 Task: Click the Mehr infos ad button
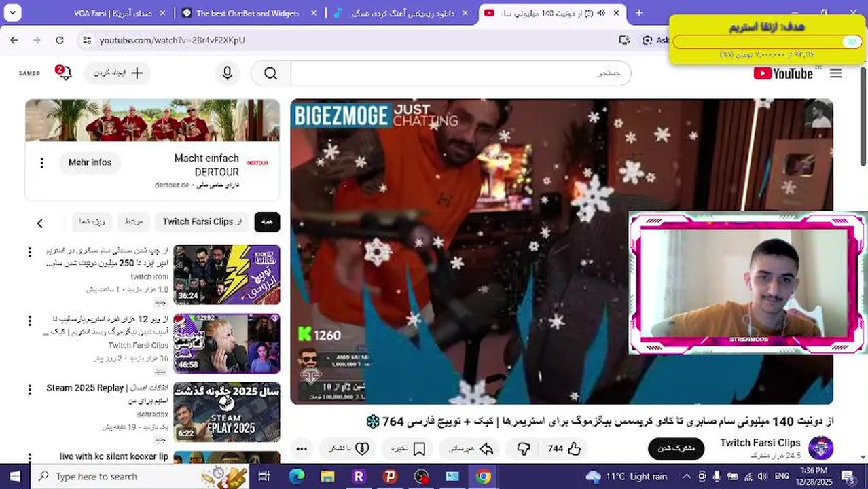click(90, 163)
